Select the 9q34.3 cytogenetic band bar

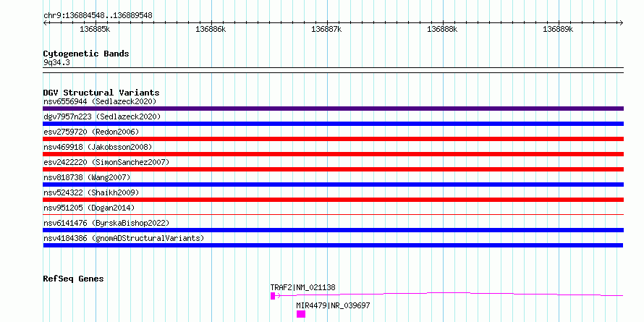[333, 69]
